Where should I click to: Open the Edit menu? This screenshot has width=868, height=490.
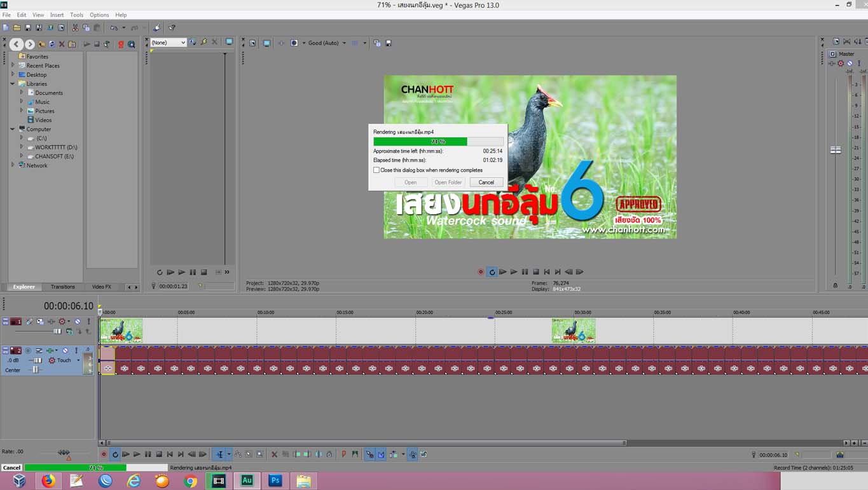click(22, 15)
